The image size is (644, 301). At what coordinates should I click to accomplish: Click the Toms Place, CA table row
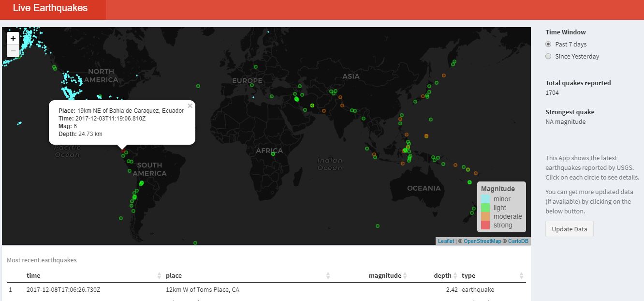pyautogui.click(x=202, y=290)
